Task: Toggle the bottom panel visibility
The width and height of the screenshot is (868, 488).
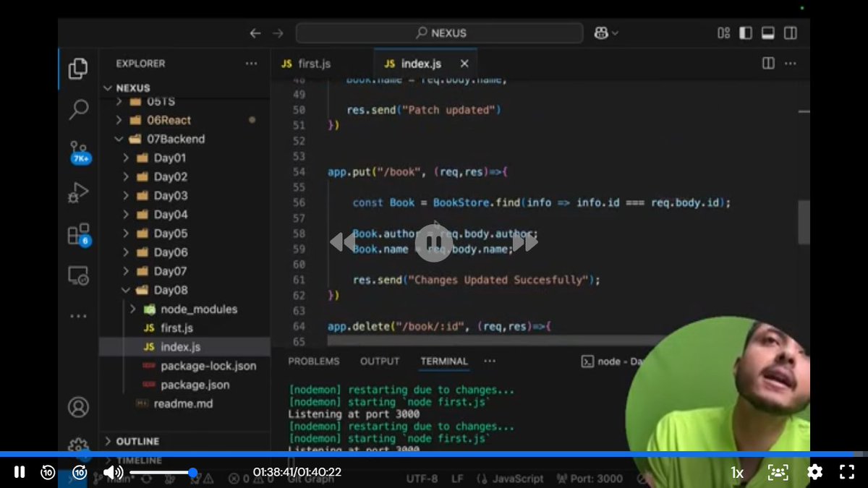Action: point(768,33)
